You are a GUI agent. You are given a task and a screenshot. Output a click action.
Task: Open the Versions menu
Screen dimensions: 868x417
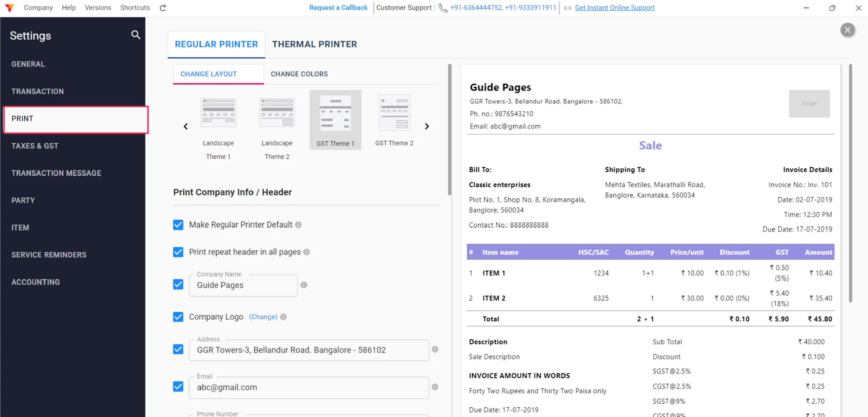tap(98, 7)
